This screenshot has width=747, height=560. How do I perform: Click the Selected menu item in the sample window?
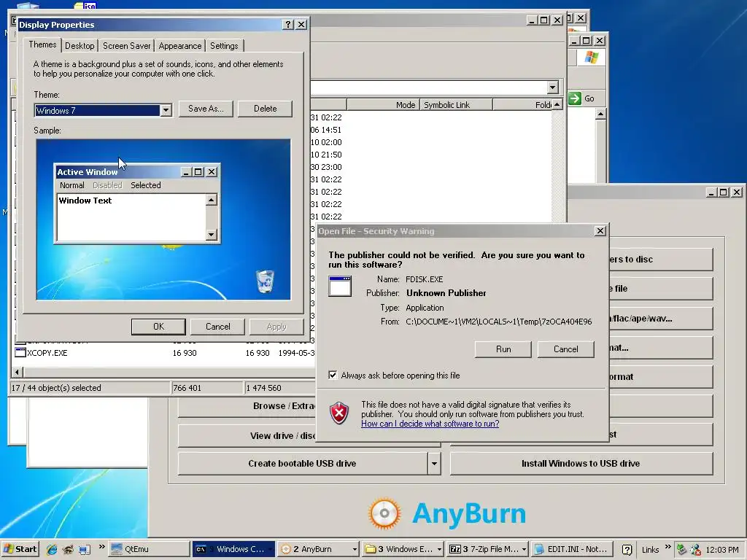pyautogui.click(x=146, y=185)
